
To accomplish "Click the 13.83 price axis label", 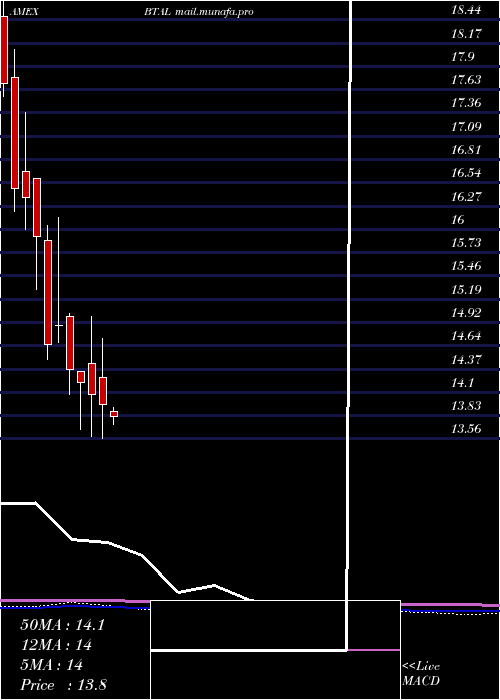I will (x=466, y=405).
